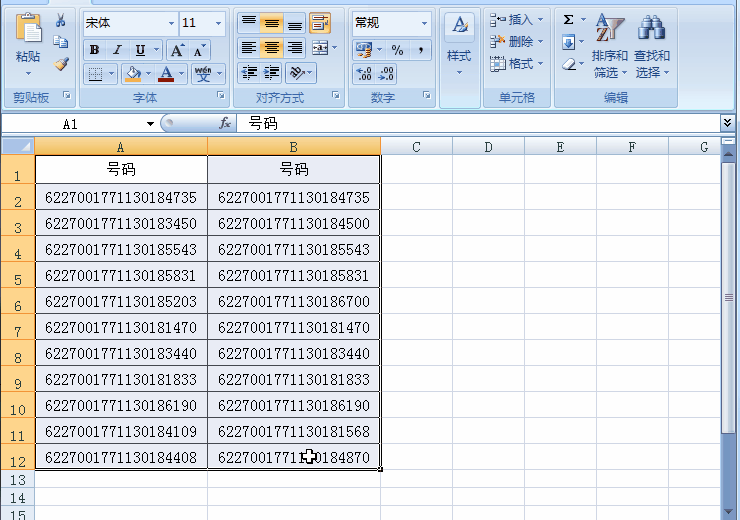Open underline style dropdown arrow

(x=156, y=50)
